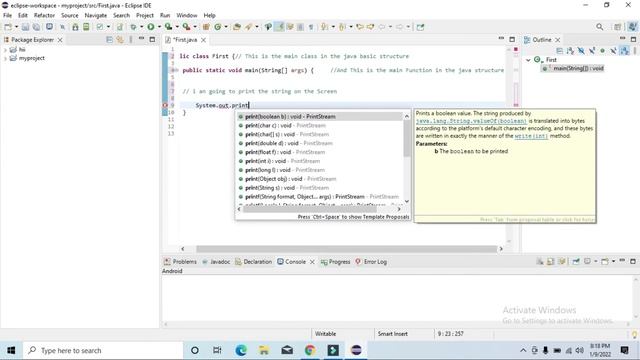Screen dimensions: 640x360
Task: Click the Previous Annotation icon
Action: pyautogui.click(x=342, y=27)
